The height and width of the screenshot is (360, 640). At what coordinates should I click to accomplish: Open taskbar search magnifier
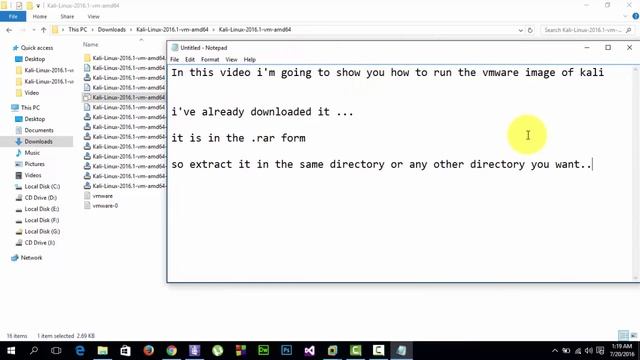point(34,351)
